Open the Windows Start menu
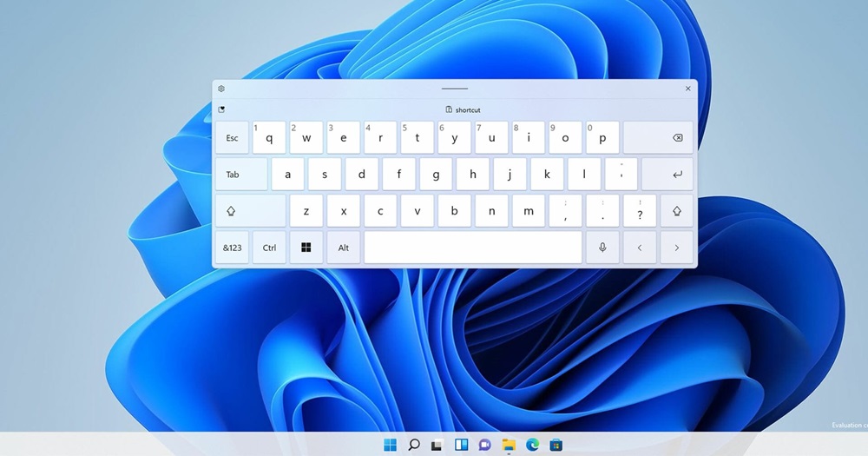 (391, 445)
